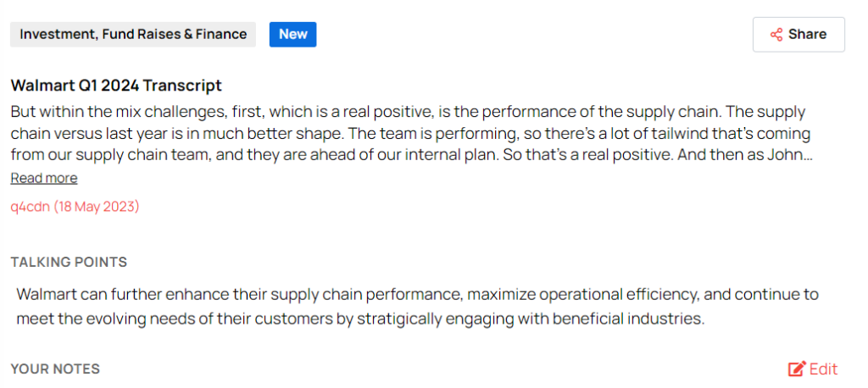This screenshot has width=868, height=388.
Task: Click the blue New badge
Action: tap(292, 35)
